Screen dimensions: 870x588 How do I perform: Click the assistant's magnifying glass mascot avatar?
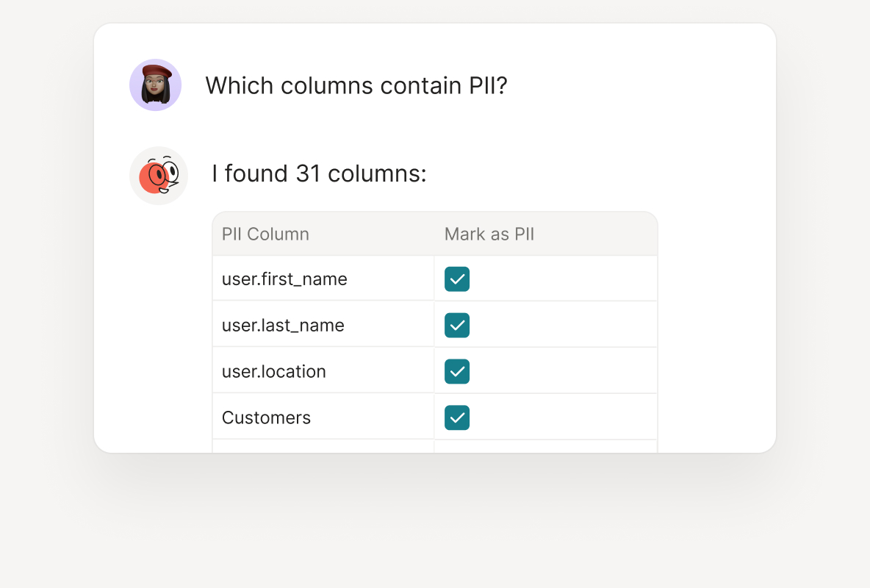159,175
